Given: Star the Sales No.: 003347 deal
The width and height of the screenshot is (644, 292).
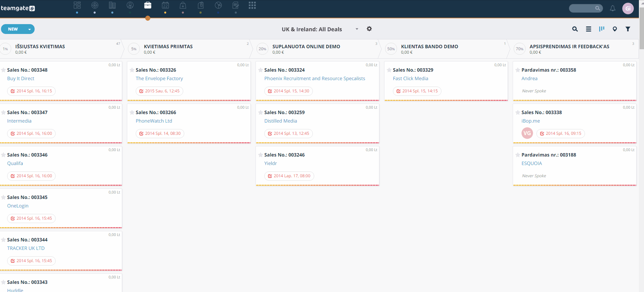Looking at the screenshot, I should (3, 112).
